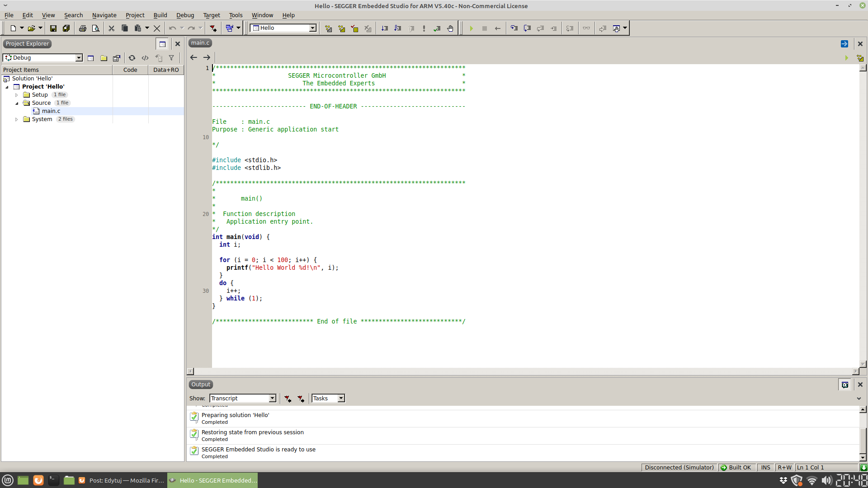Select the main.c editor tab
This screenshot has width=868, height=488.
click(x=200, y=43)
